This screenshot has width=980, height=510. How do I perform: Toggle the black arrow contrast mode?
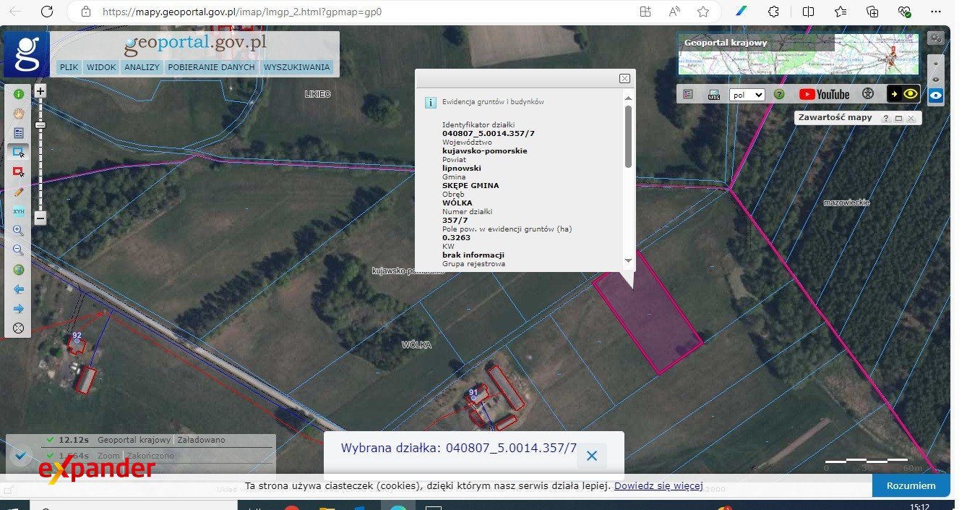(x=894, y=94)
